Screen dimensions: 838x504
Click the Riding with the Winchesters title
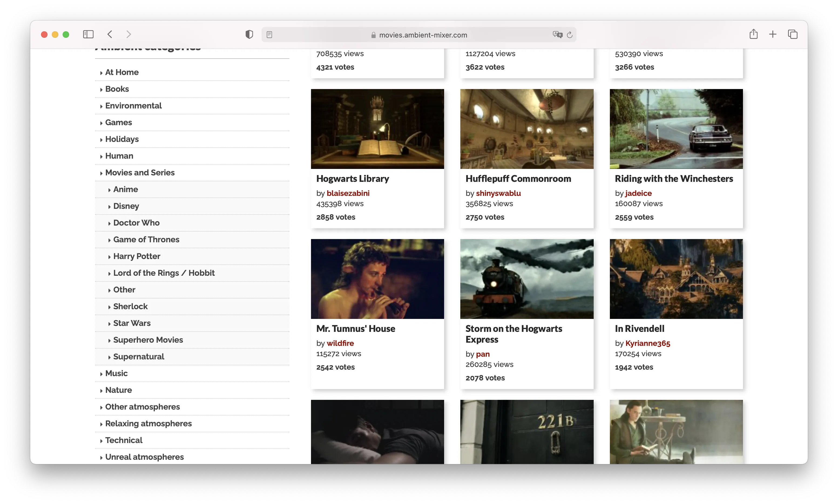pos(674,179)
